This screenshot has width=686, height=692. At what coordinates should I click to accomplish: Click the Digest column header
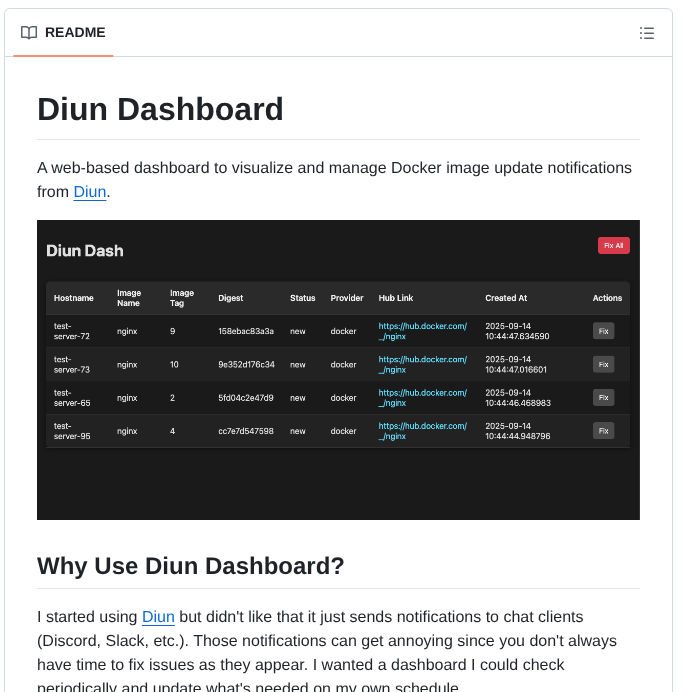[230, 298]
